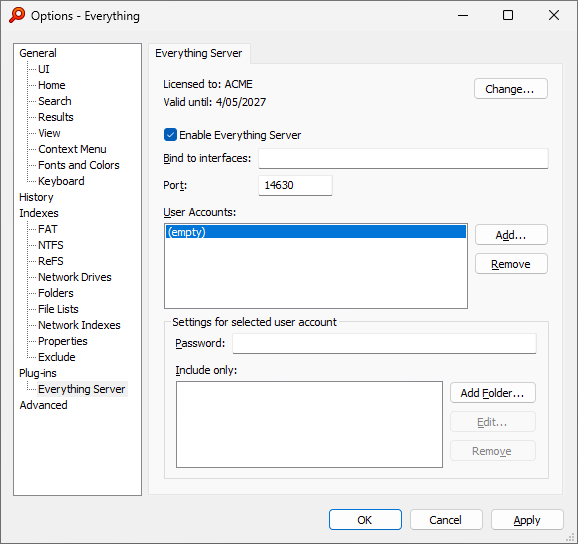
Task: Select Everything Server tree item
Action: [82, 390]
